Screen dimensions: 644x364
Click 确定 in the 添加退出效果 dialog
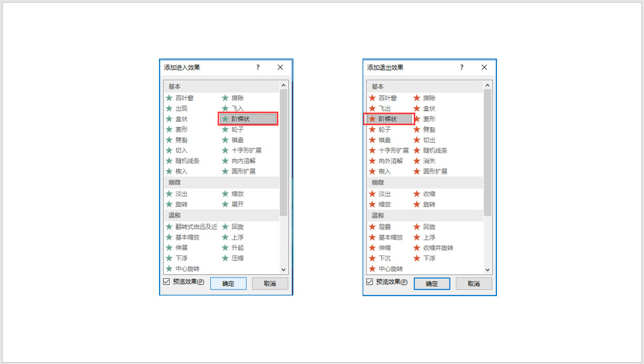pos(432,283)
